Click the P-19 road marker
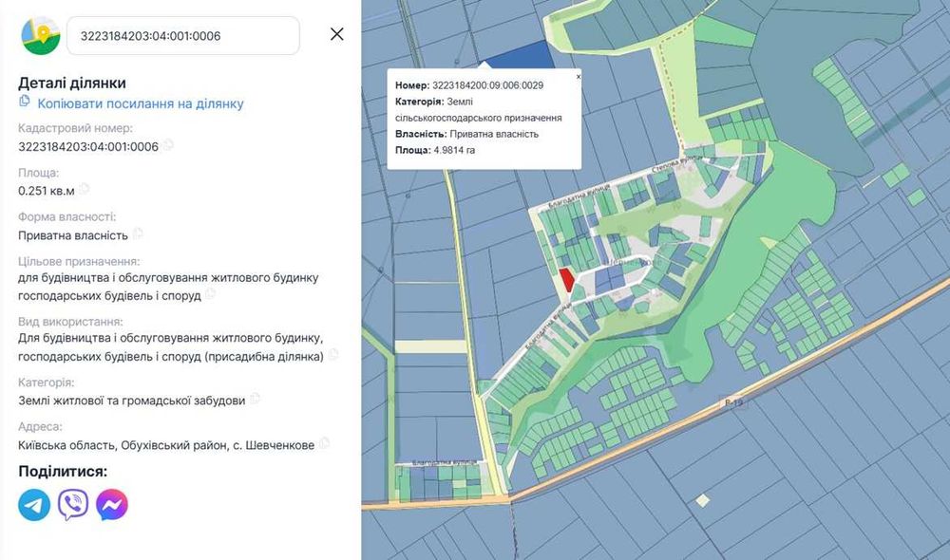 (x=733, y=402)
